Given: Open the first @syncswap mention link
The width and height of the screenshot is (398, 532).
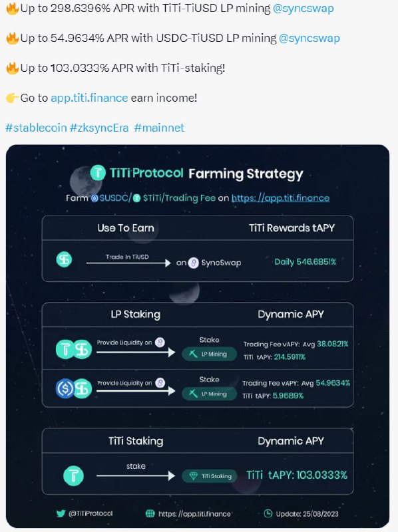Looking at the screenshot, I should 303,9.
